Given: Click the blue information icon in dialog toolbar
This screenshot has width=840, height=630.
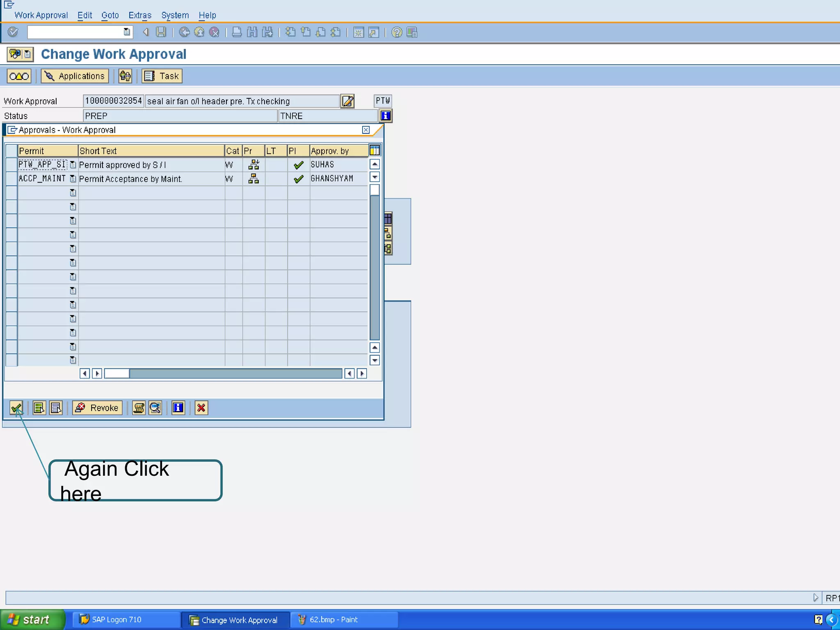Looking at the screenshot, I should 178,408.
